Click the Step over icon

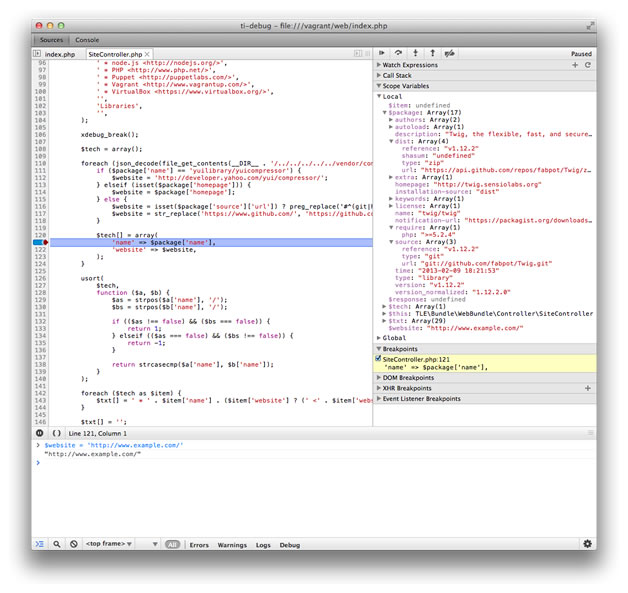coord(399,53)
